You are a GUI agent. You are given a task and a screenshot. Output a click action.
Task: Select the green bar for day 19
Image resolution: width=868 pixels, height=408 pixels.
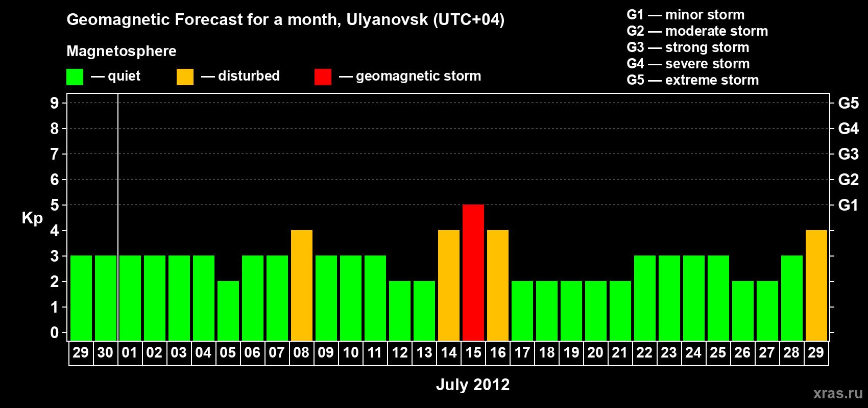[571, 311]
